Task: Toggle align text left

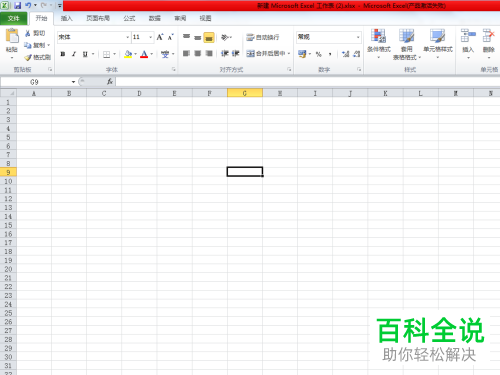Action: pos(186,53)
